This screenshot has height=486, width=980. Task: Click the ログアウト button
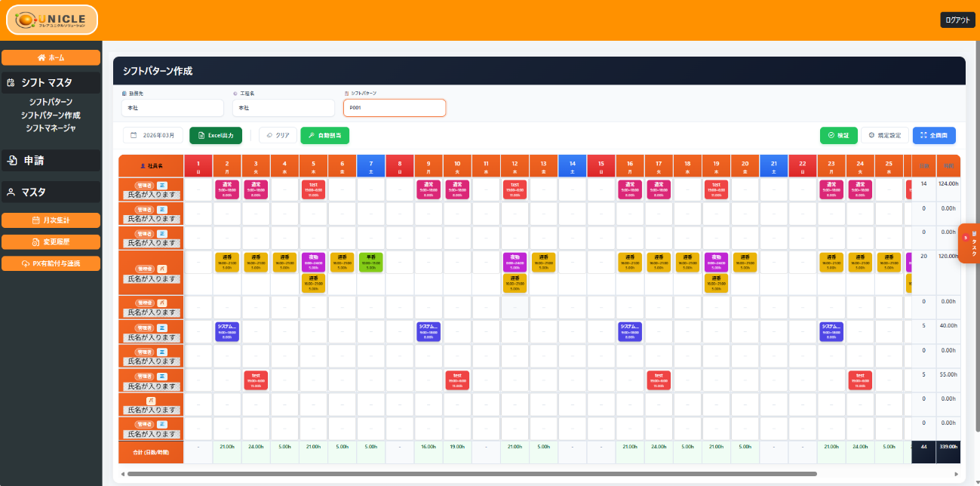point(957,20)
